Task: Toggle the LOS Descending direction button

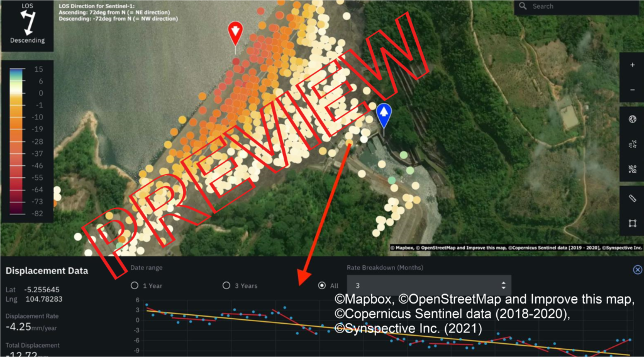Action: click(x=28, y=26)
